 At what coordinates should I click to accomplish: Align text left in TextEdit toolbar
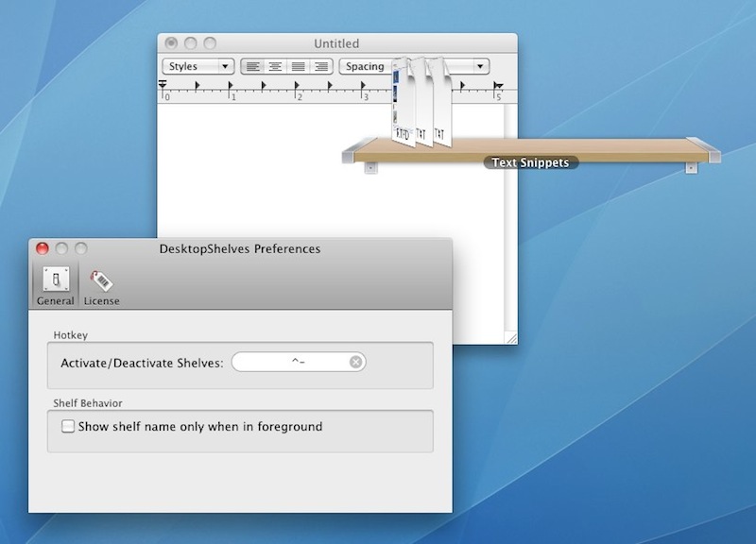click(x=252, y=66)
